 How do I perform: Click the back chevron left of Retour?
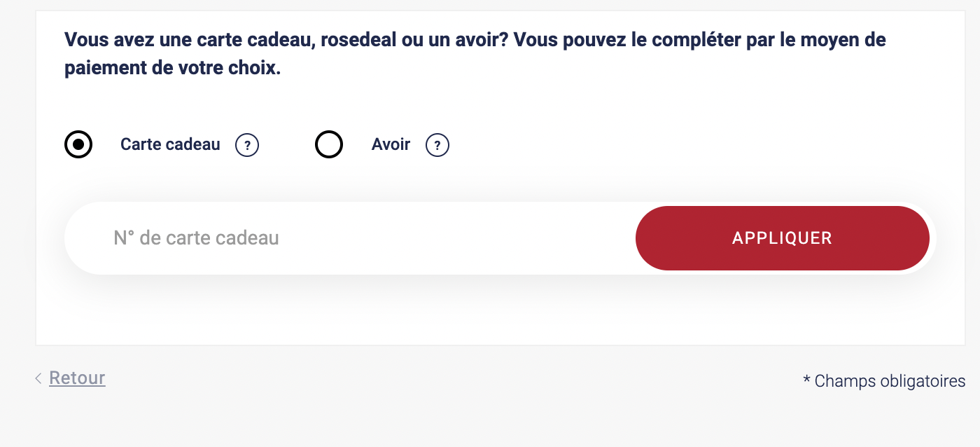[38, 379]
